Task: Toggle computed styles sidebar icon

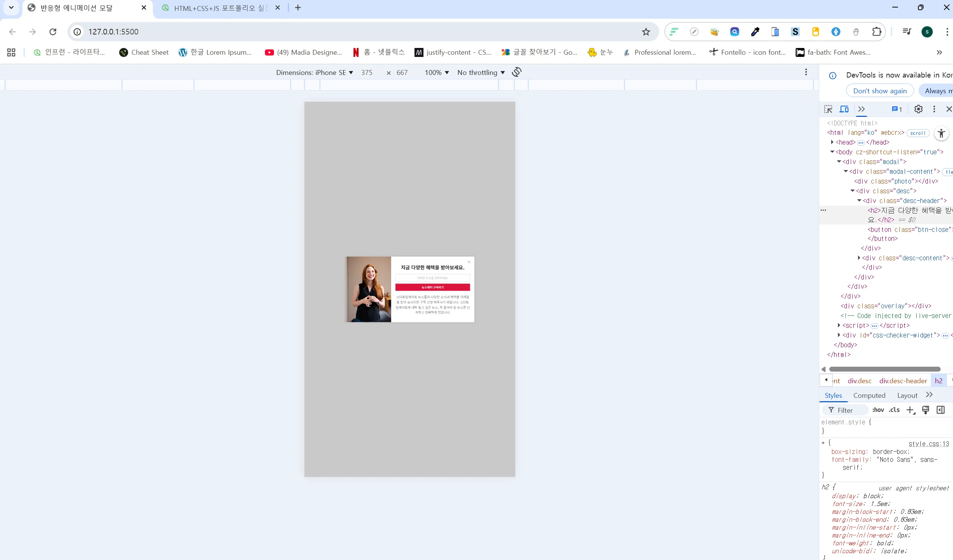Action: click(x=941, y=410)
